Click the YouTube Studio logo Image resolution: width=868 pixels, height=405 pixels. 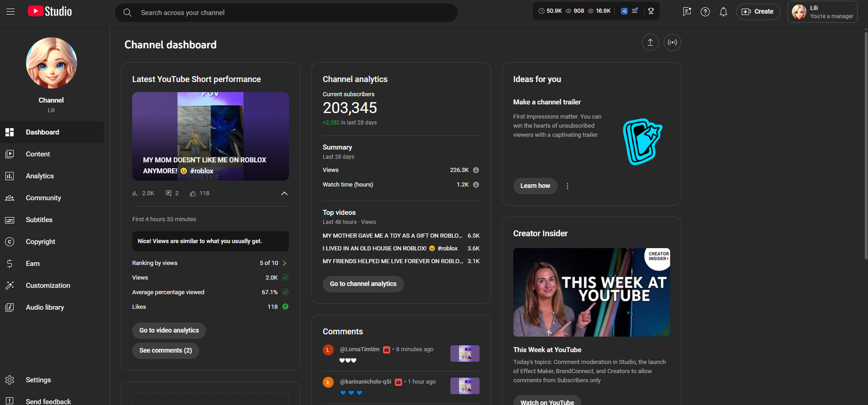pos(50,11)
